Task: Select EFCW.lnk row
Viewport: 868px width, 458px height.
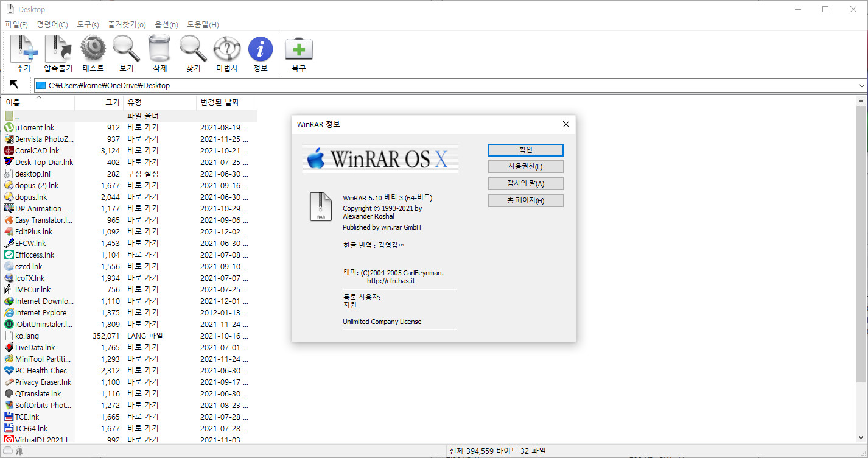Action: (129, 243)
